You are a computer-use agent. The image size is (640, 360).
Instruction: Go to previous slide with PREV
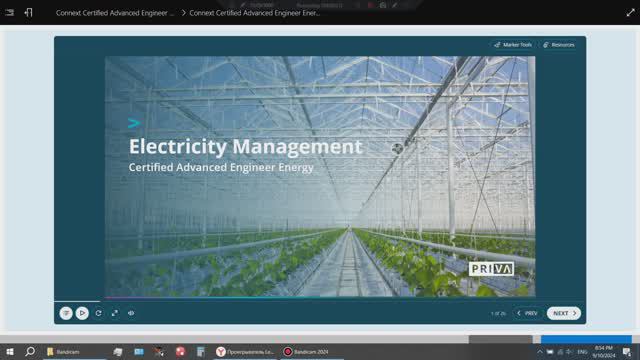point(527,313)
